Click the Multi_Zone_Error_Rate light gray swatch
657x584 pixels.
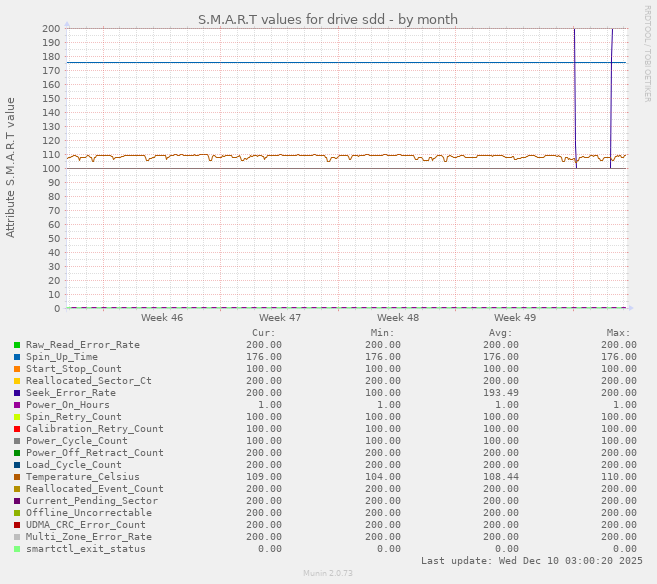click(17, 537)
